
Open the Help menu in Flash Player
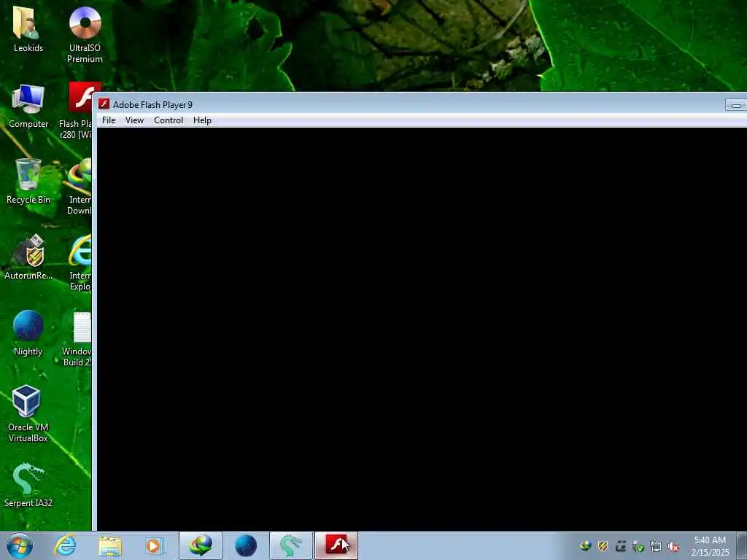coord(202,120)
